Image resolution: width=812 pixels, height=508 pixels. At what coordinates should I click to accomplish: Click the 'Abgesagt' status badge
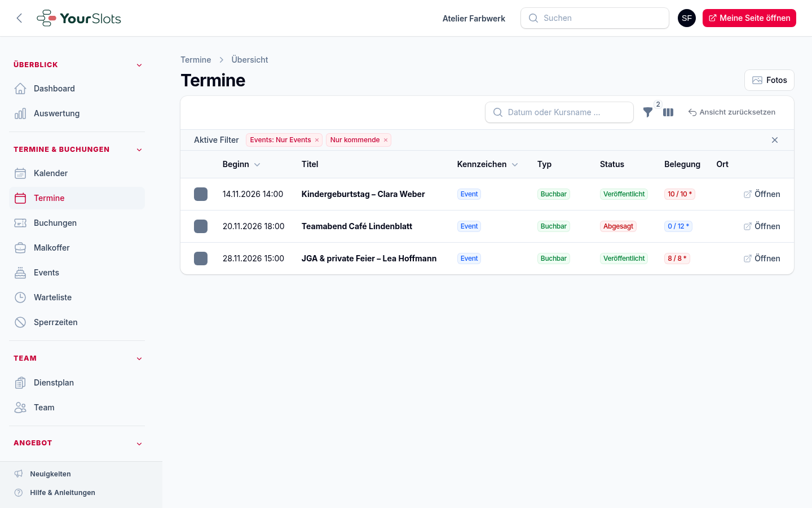tap(618, 226)
